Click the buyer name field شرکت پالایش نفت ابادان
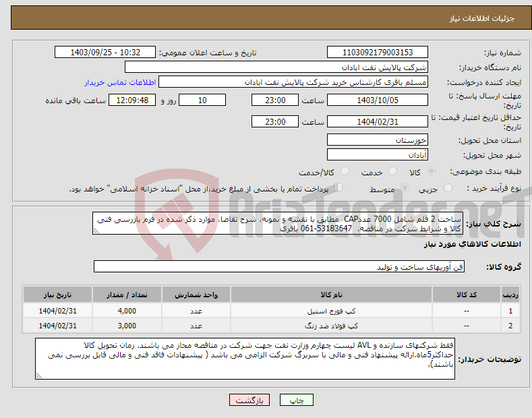 pos(276,67)
